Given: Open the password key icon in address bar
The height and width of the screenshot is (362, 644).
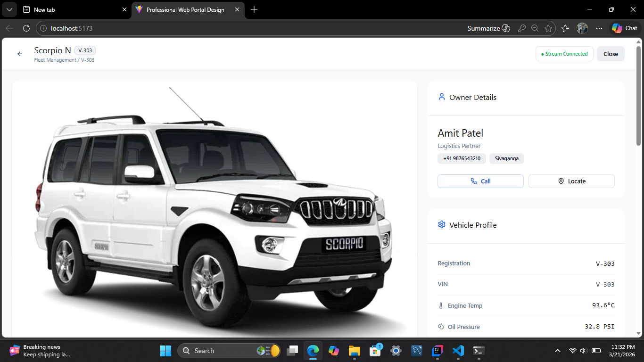Looking at the screenshot, I should [x=522, y=28].
